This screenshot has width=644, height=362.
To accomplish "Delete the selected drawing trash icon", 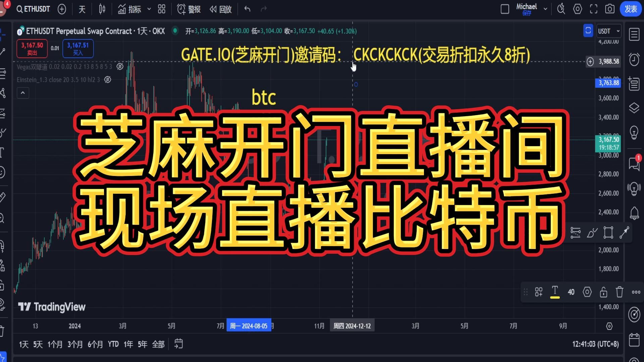I will tap(620, 292).
